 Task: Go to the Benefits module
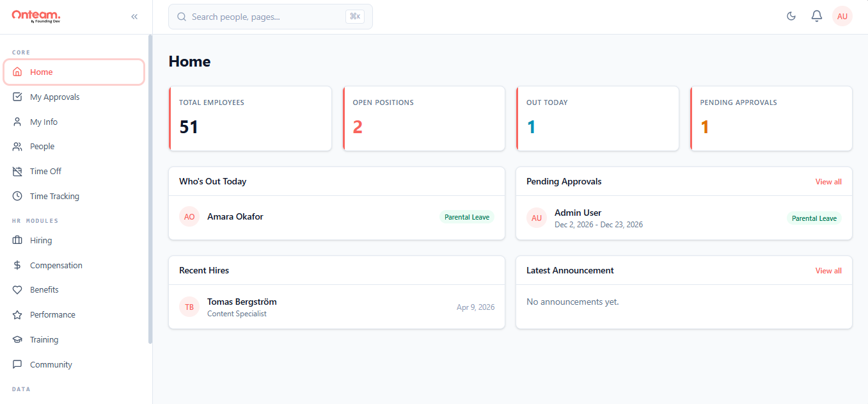[x=74, y=290]
